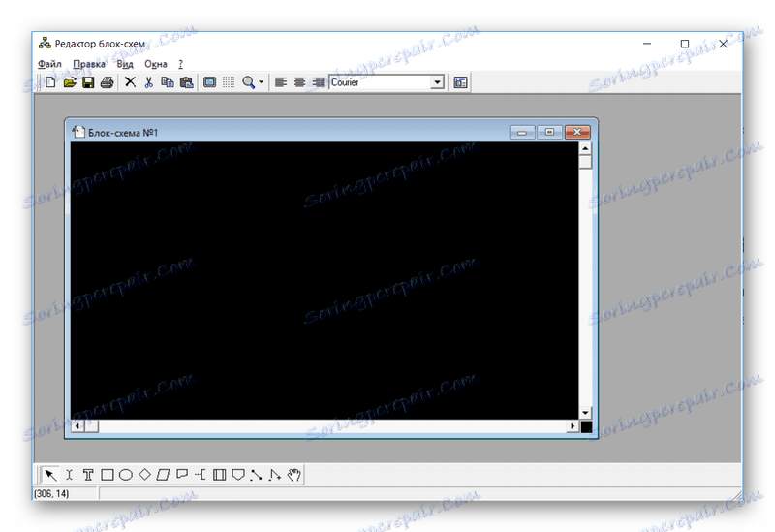Select the off-page connector shape tool

(x=238, y=475)
